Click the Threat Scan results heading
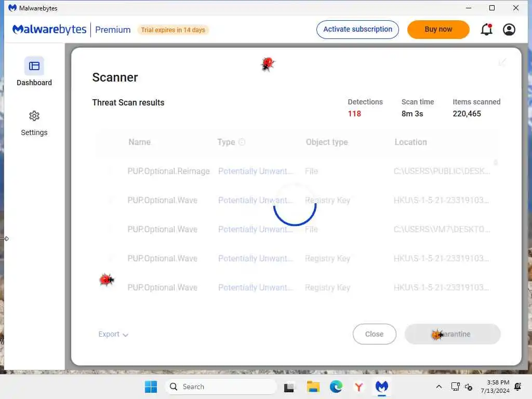 (128, 102)
